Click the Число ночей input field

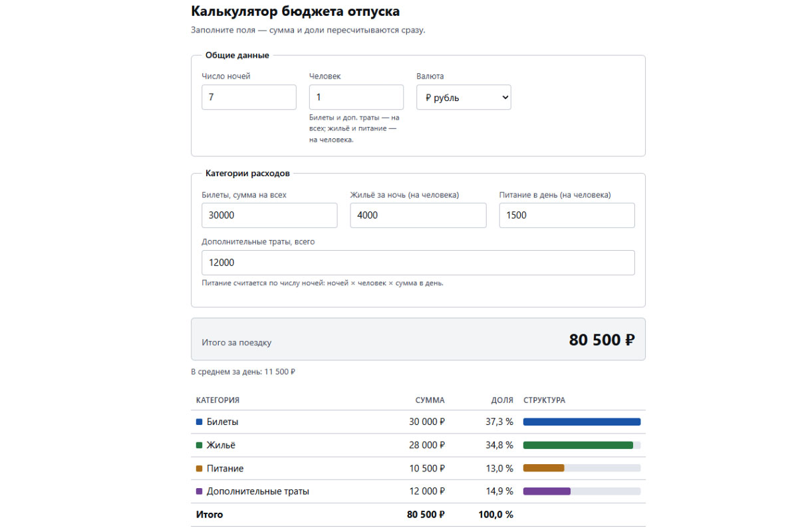point(249,97)
